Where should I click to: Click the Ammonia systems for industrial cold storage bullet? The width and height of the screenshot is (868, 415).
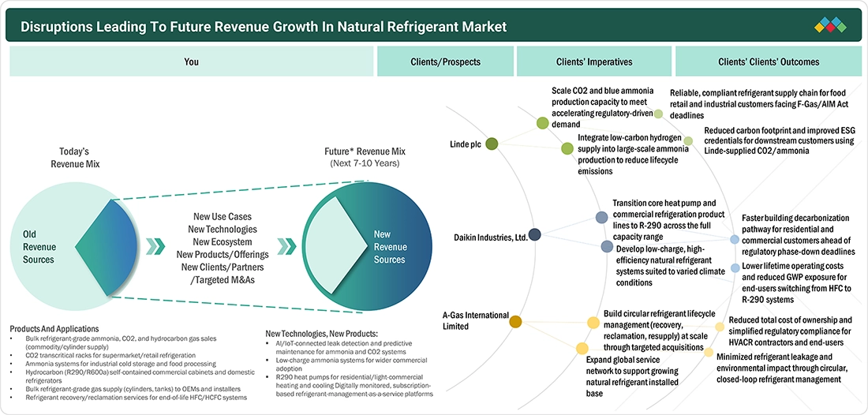(x=121, y=364)
